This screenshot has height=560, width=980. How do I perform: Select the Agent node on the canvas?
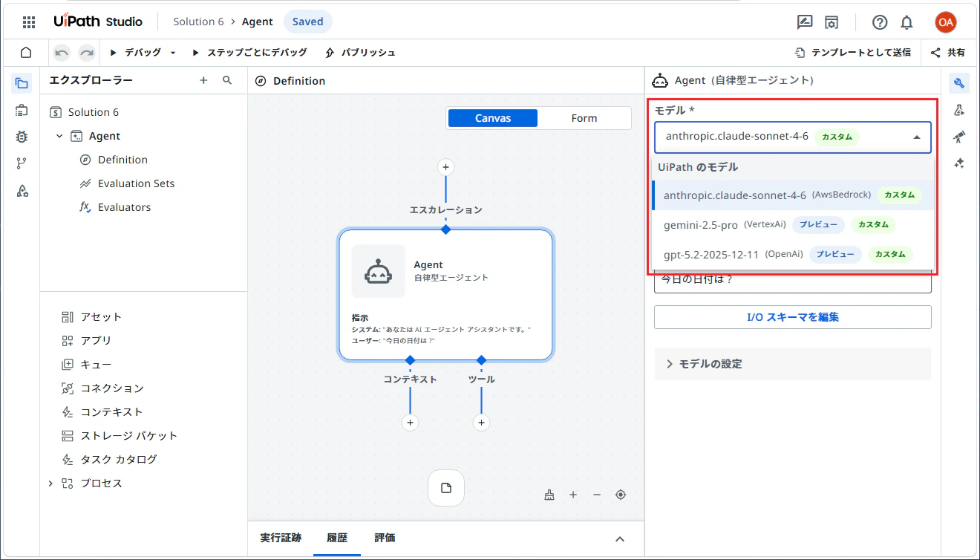(x=445, y=295)
